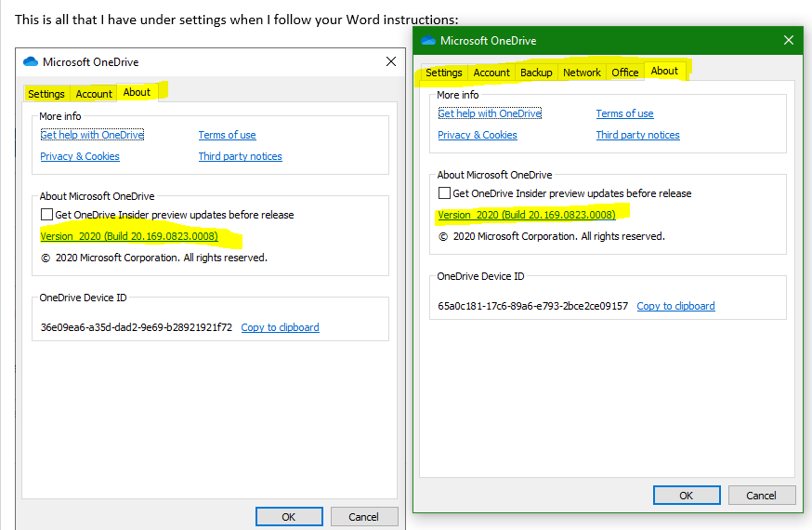This screenshot has height=530, width=812.
Task: Select device ID 65a0c181-17c6-89a6-e793-2bce2ce09157 text
Action: pyautogui.click(x=533, y=306)
